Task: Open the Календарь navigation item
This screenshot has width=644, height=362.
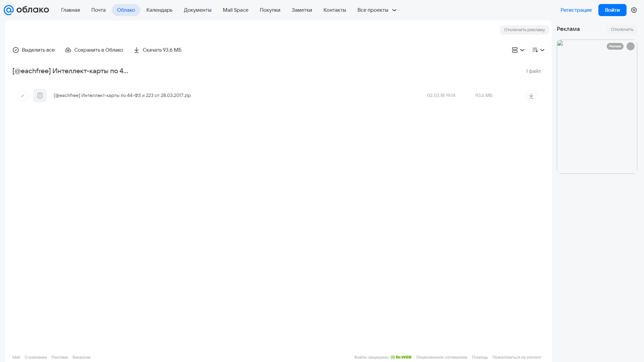Action: coord(159,10)
